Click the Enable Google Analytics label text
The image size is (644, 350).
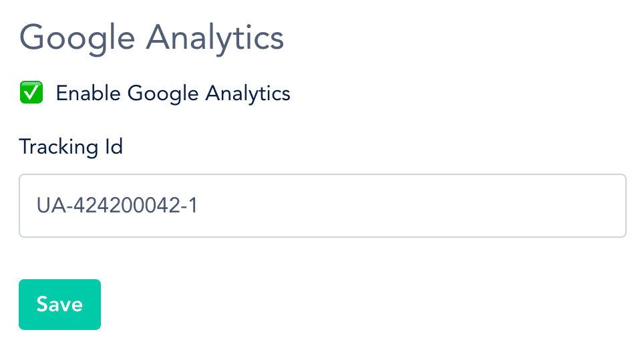(x=173, y=94)
